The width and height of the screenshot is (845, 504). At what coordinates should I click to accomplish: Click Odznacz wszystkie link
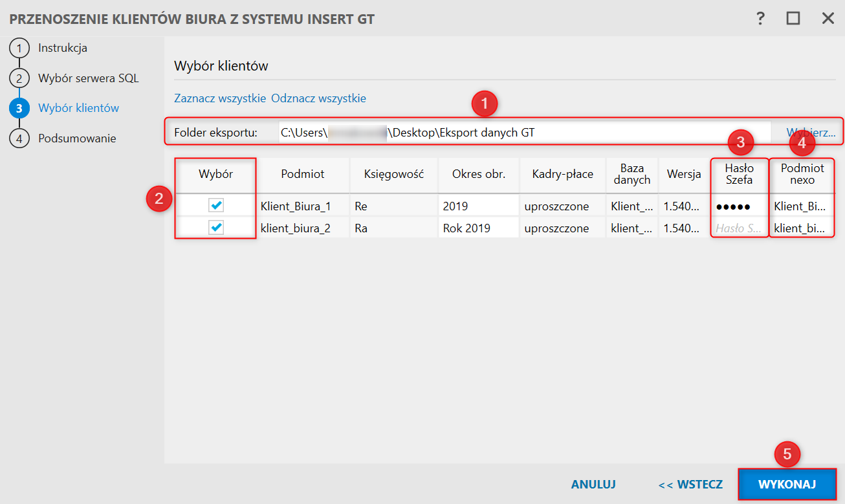[x=318, y=98]
